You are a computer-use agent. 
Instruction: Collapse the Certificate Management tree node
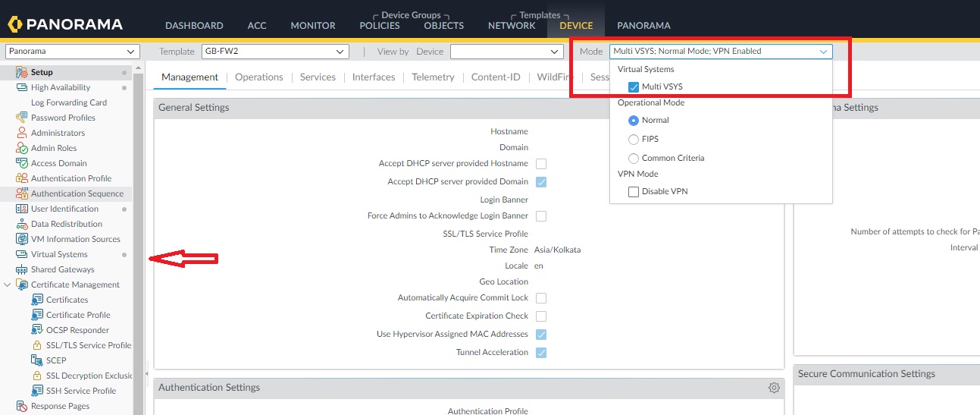click(x=8, y=285)
